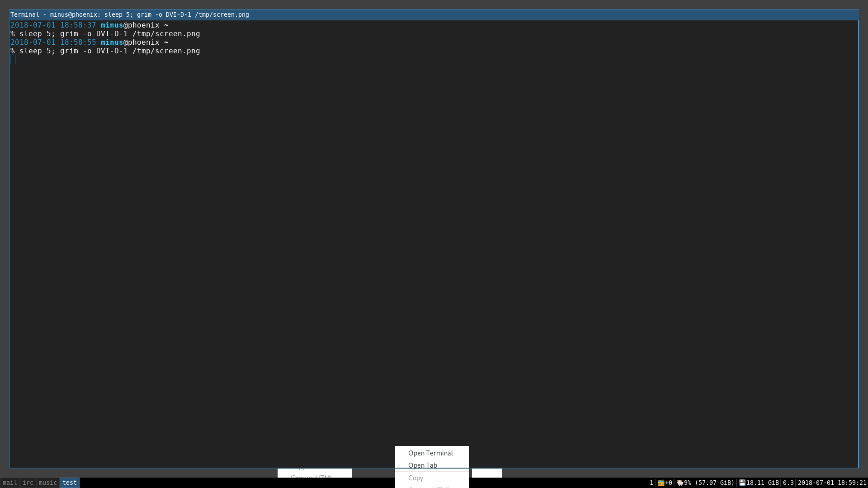868x488 pixels.
Task: Click the floppy disk storage icon
Action: pos(743,483)
